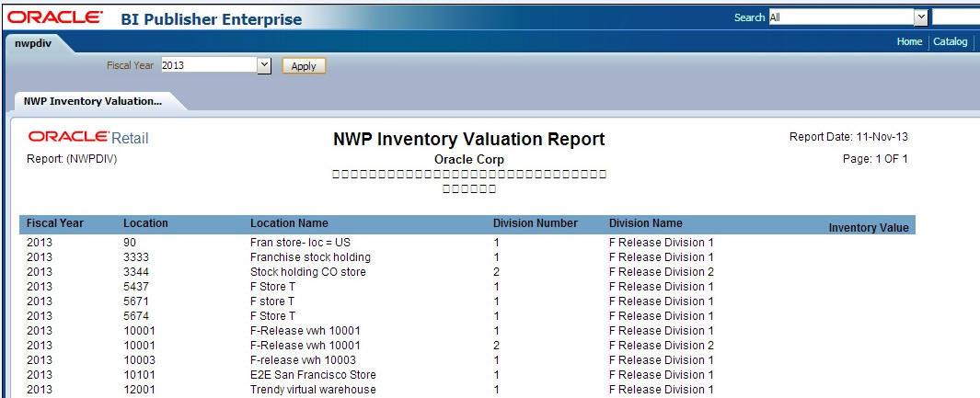Click the search text input field
The image size is (980, 398).
955,17
